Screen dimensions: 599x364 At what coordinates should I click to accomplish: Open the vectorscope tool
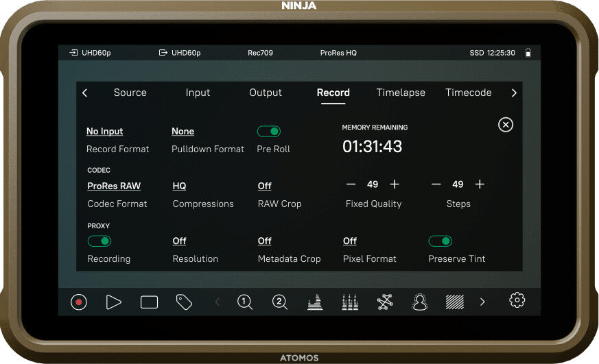pyautogui.click(x=385, y=302)
